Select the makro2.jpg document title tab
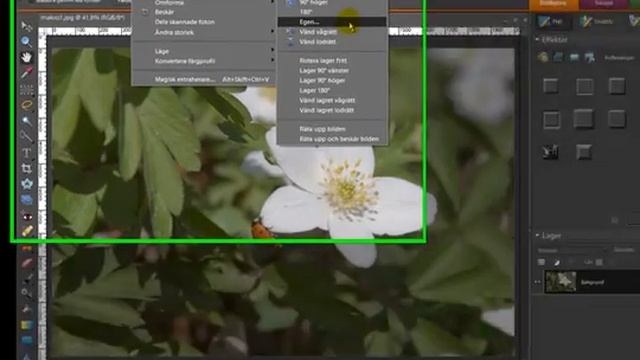 [x=82, y=18]
